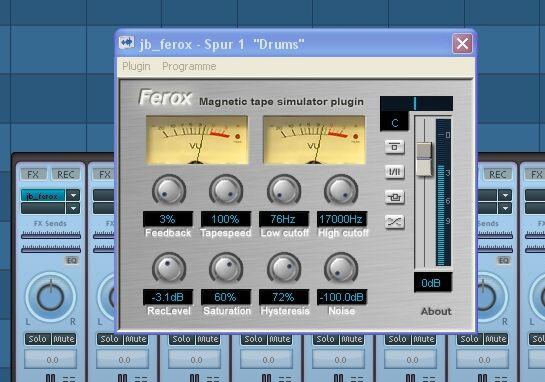
Task: Click the 72% Hysteresis value field
Action: point(284,297)
